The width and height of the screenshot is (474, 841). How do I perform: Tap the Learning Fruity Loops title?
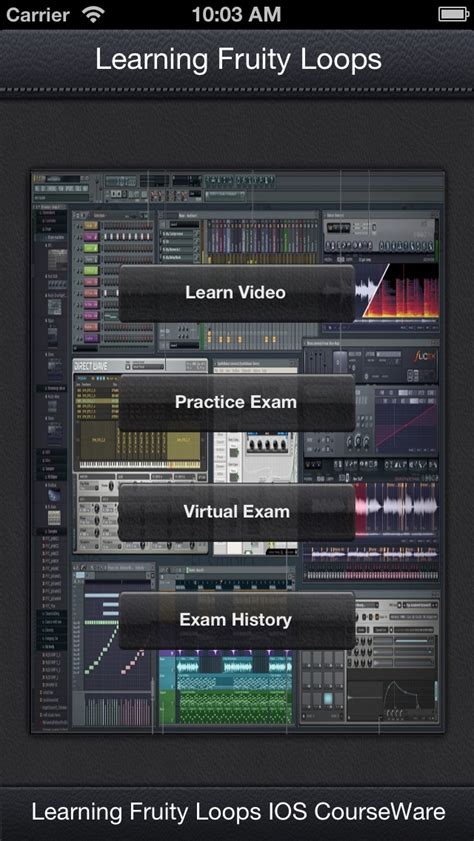[238, 60]
